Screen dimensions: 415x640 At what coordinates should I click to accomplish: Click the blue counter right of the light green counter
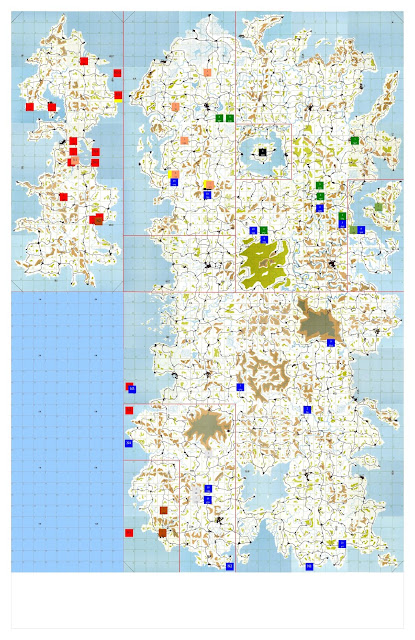[x=361, y=230]
